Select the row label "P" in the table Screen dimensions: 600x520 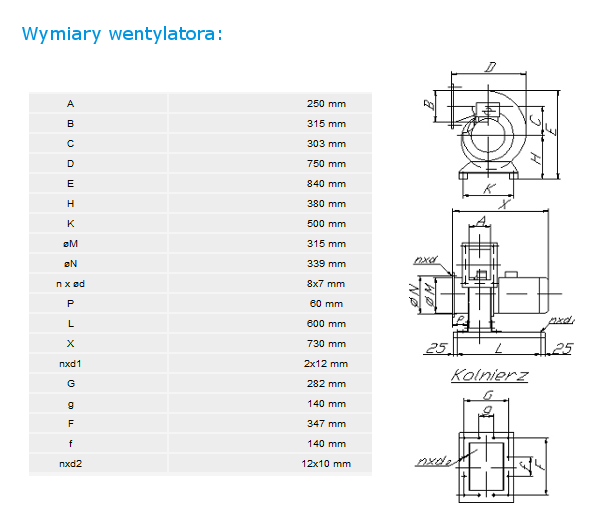tap(70, 303)
